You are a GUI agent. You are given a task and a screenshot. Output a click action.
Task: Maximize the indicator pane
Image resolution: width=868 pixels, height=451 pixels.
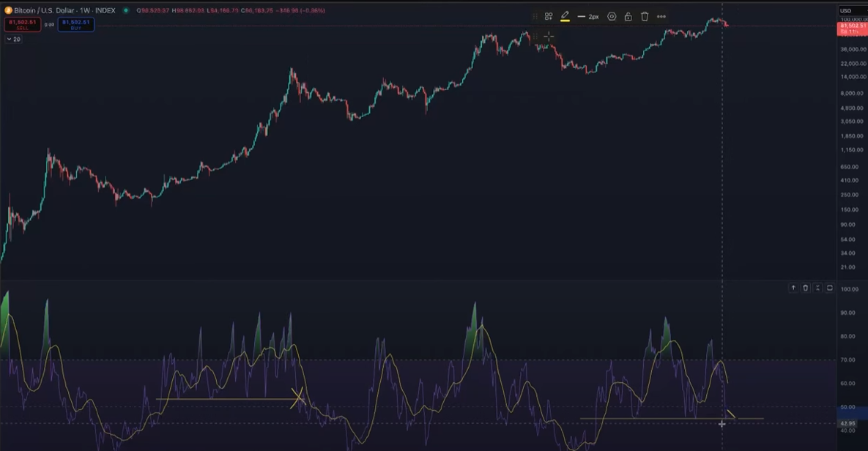pos(830,288)
